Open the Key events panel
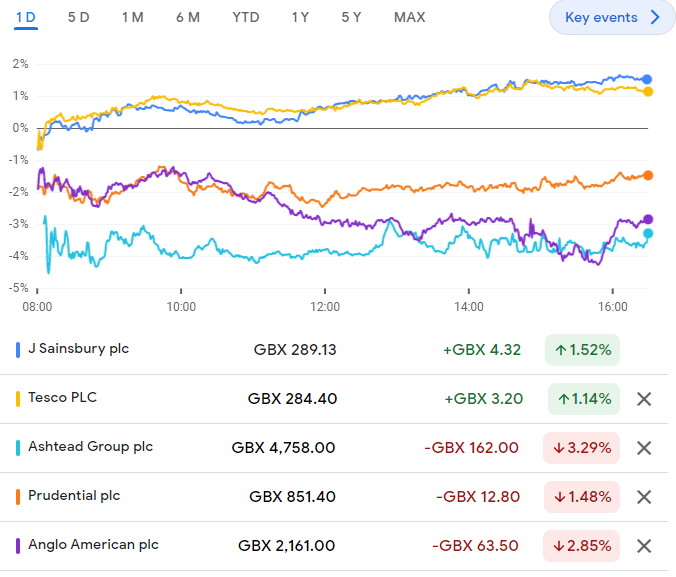This screenshot has width=676, height=577. 612,18
